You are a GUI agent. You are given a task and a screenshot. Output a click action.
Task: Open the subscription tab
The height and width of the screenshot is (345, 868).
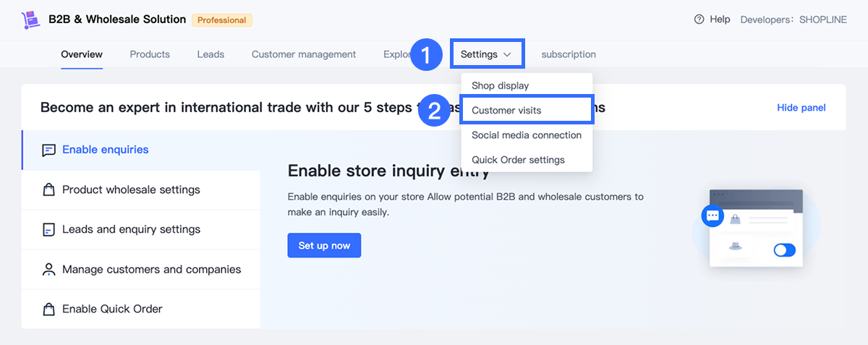[x=569, y=54]
